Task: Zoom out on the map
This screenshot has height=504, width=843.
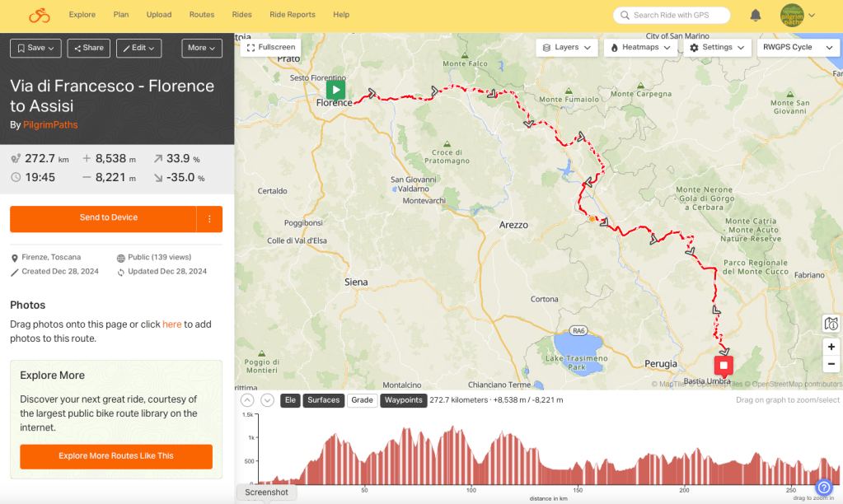Action: (831, 364)
